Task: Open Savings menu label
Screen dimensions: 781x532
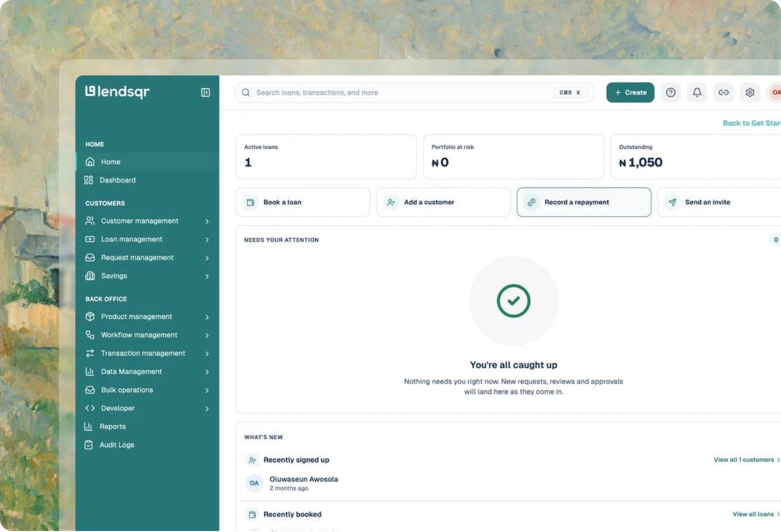Action: [114, 276]
